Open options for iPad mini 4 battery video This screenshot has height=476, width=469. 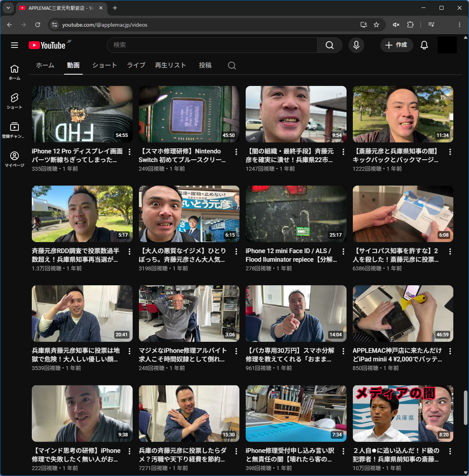pyautogui.click(x=450, y=351)
